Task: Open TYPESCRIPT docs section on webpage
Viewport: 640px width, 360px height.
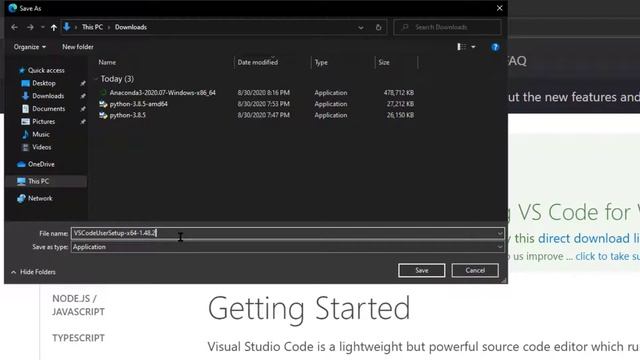Action: pyautogui.click(x=78, y=338)
